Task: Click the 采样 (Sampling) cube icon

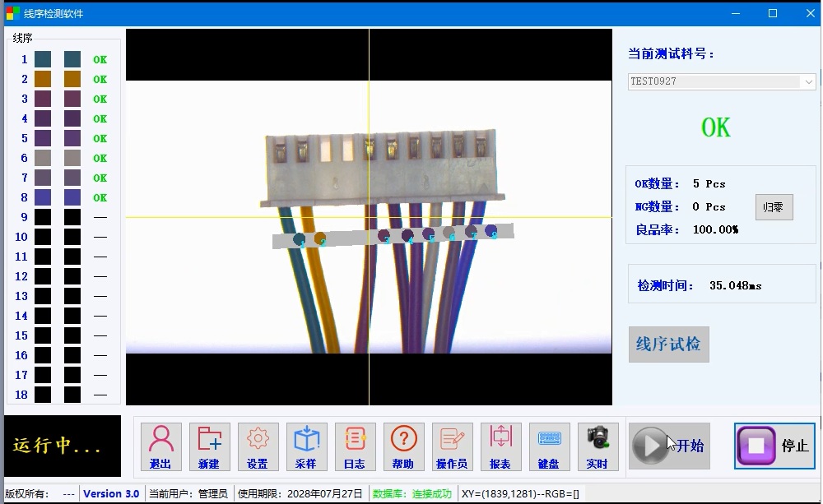Action: coord(306,446)
